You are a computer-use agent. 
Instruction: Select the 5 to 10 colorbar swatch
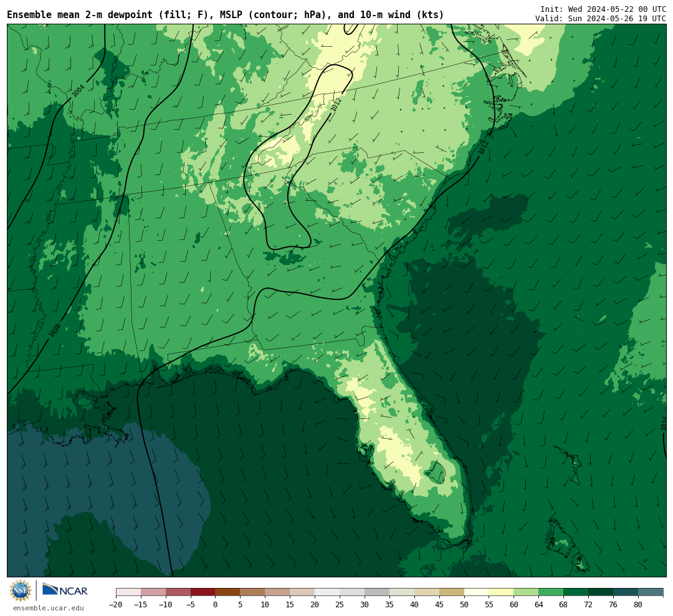pyautogui.click(x=253, y=592)
